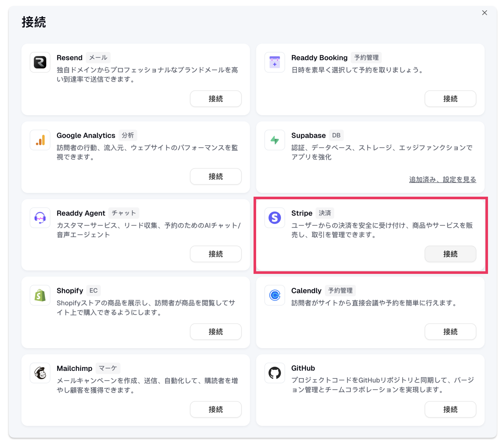
Task: Click the 予約管理 tag beside Calendly
Action: [340, 290]
